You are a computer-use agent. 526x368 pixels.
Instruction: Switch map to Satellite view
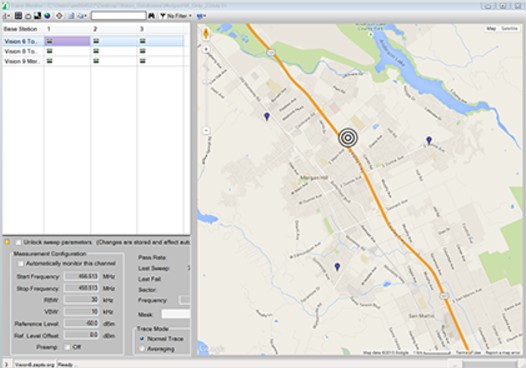click(509, 29)
